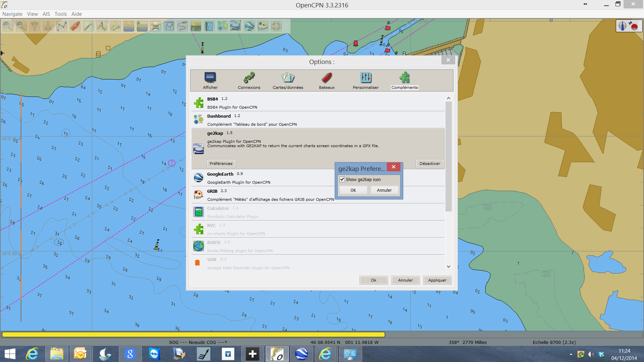Open the GRIB weather toolbar icon

click(263, 26)
